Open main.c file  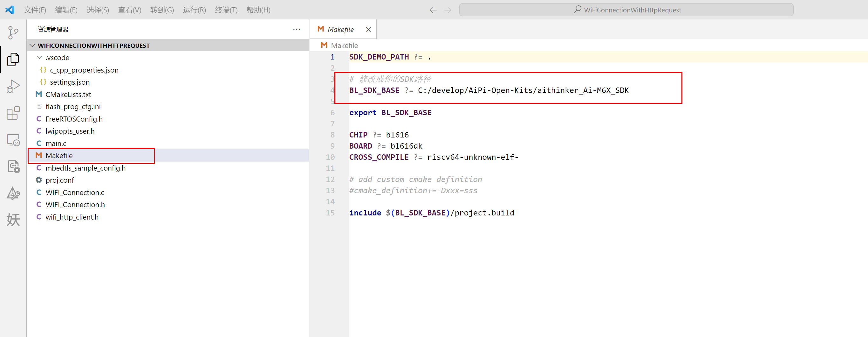pos(168,144)
